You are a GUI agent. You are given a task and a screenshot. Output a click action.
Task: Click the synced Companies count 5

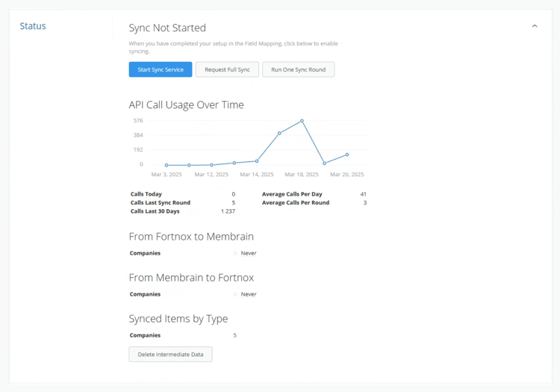click(x=234, y=335)
